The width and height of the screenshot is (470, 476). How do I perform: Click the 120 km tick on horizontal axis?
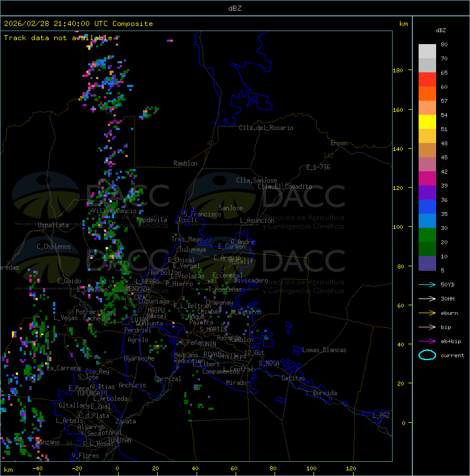(351, 469)
